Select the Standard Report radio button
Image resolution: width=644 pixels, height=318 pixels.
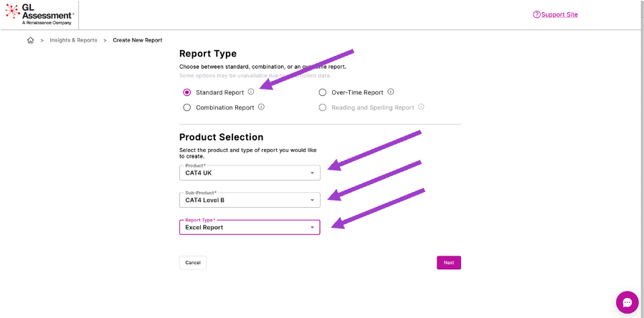187,92
